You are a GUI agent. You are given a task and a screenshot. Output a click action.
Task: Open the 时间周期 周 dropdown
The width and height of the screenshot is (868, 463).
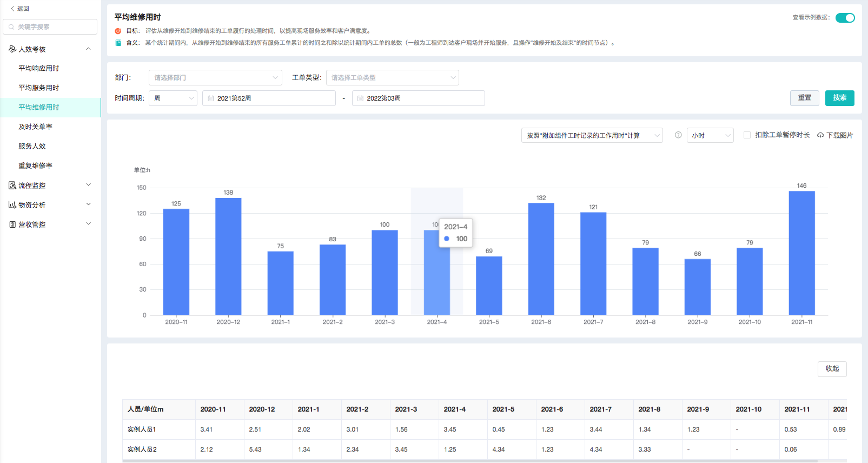pos(173,98)
